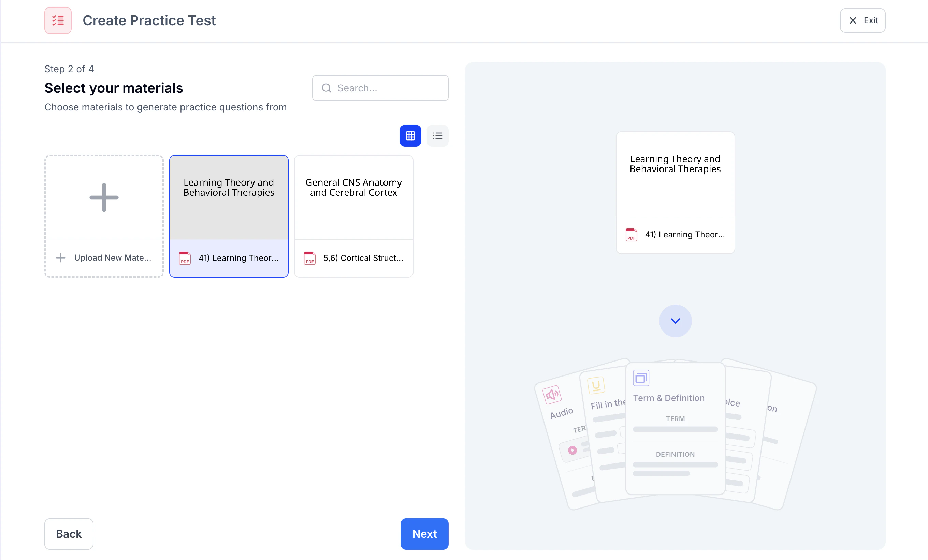Click the Audio card speaker icon
This screenshot has width=928, height=560.
[552, 395]
